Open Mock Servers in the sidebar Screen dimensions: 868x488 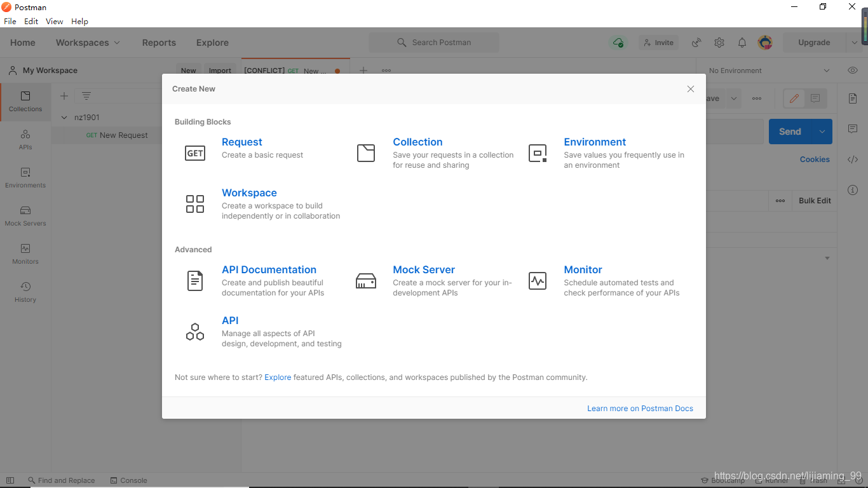pyautogui.click(x=25, y=216)
